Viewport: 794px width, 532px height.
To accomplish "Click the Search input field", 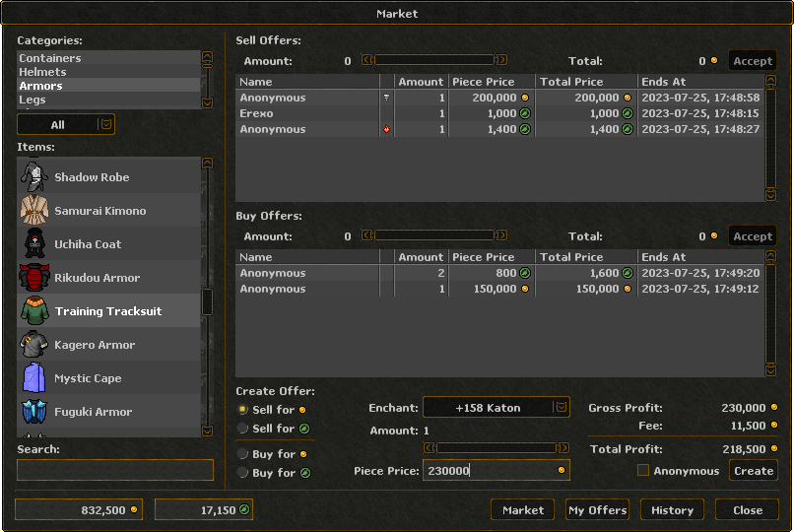I will point(115,470).
